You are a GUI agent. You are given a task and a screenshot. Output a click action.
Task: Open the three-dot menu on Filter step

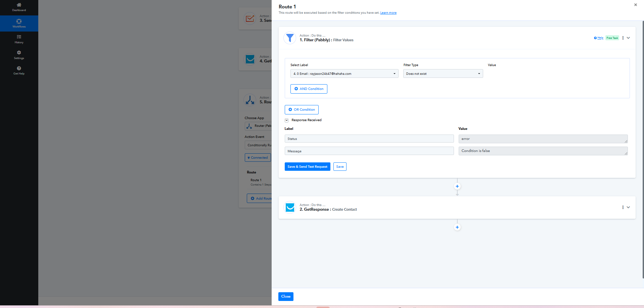[623, 38]
